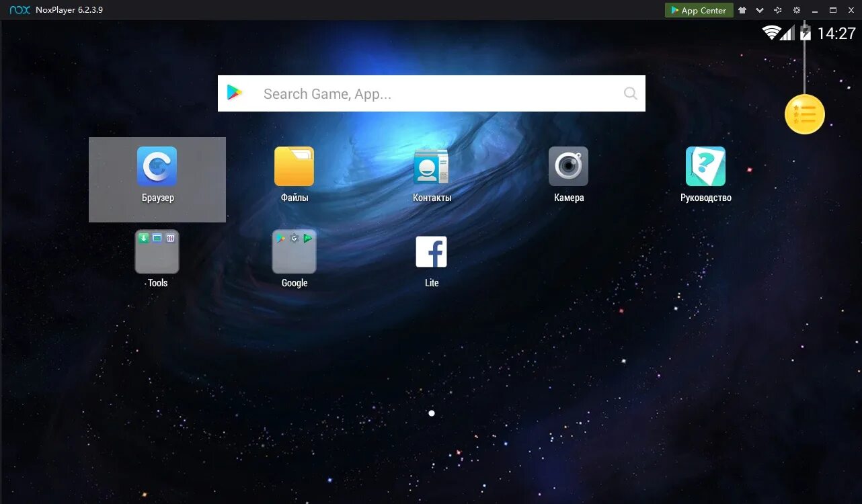Minimize the NoxPlayer window
This screenshot has width=862, height=504.
(x=815, y=10)
